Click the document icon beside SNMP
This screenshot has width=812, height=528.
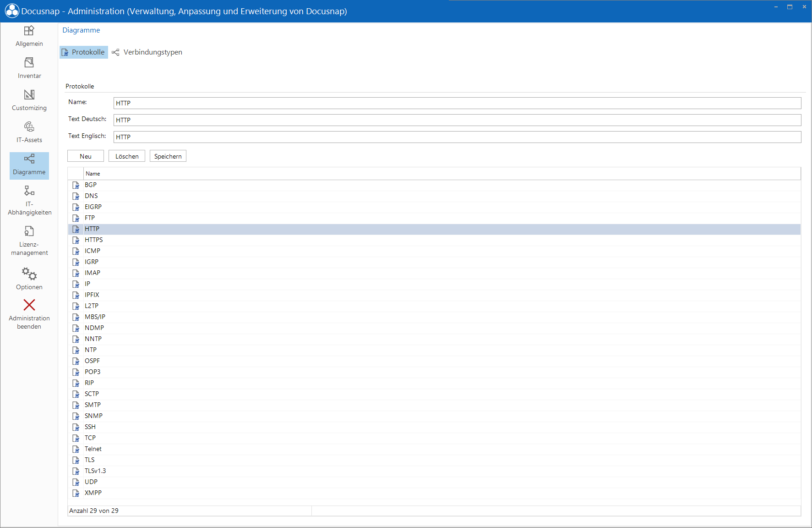[76, 416]
